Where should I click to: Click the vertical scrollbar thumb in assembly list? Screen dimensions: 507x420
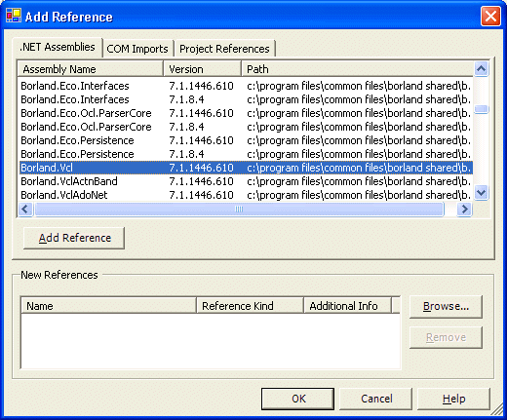(x=481, y=109)
